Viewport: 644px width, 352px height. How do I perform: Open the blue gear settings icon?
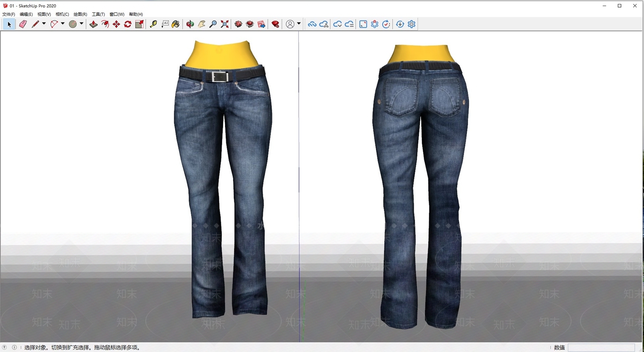(411, 24)
